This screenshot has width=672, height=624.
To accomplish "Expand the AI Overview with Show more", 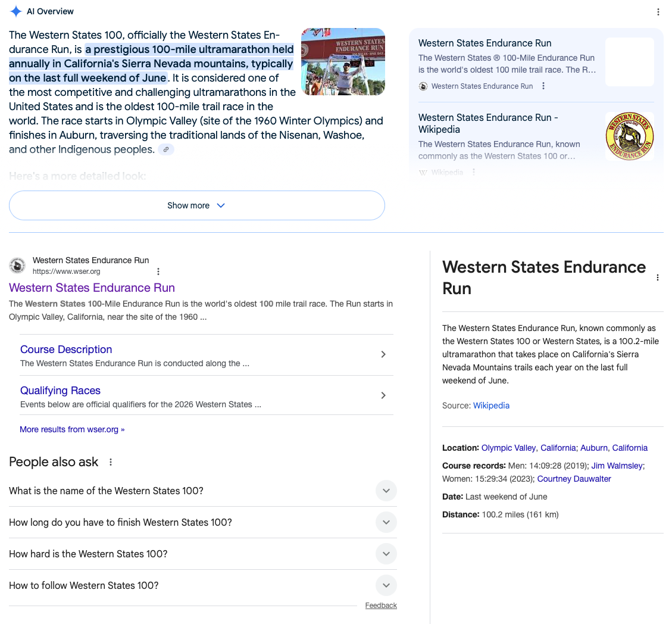I will 196,205.
